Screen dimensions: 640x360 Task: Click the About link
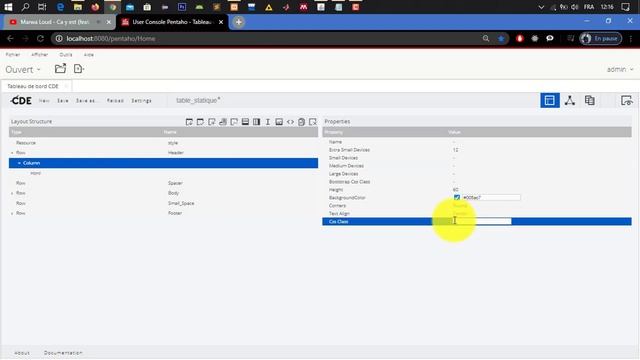click(x=22, y=353)
